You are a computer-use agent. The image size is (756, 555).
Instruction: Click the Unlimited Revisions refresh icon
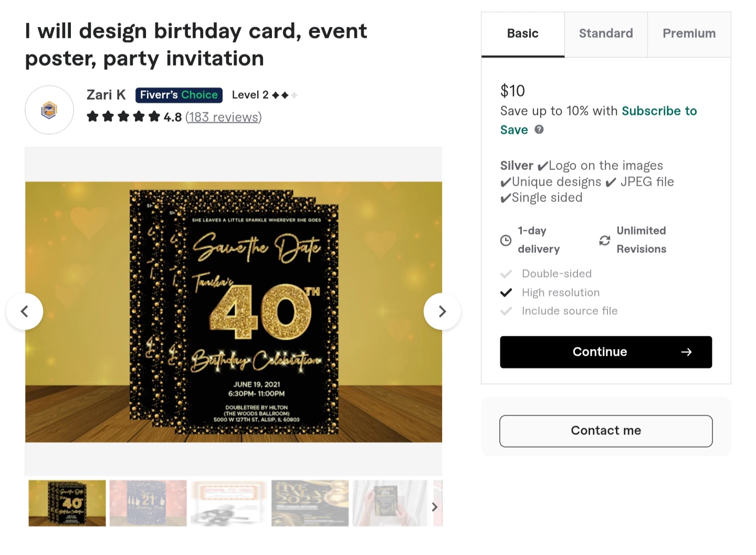(x=605, y=240)
